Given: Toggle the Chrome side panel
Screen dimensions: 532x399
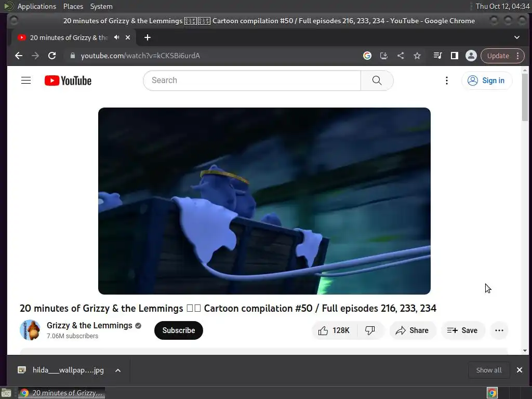Looking at the screenshot, I should click(454, 56).
